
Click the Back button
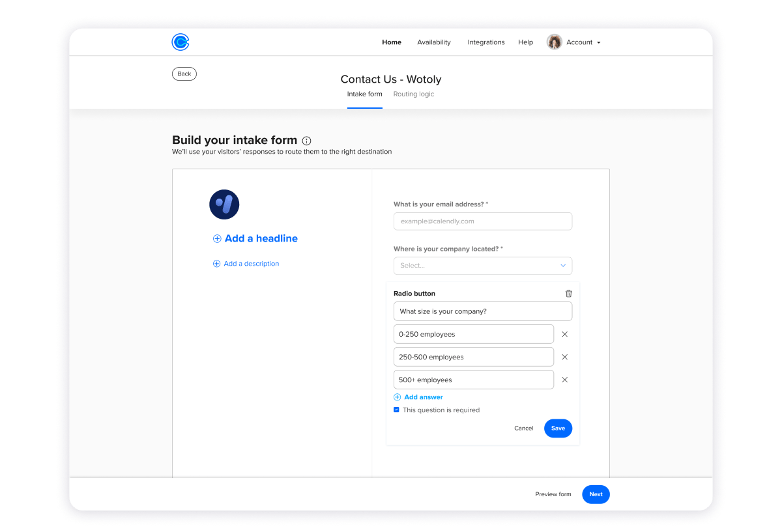coord(184,74)
